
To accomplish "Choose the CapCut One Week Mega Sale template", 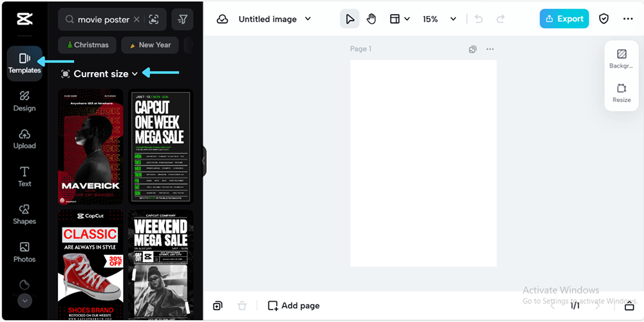I will 160,147.
